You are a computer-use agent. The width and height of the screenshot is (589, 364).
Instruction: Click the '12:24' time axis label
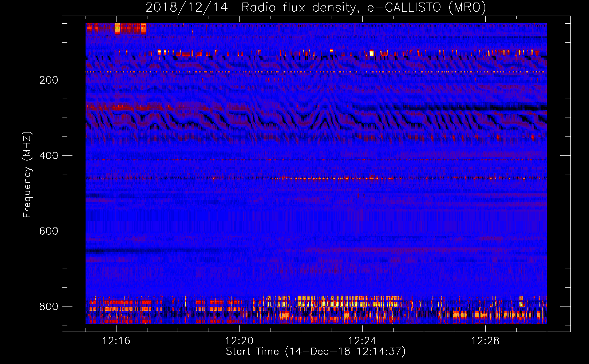click(362, 341)
